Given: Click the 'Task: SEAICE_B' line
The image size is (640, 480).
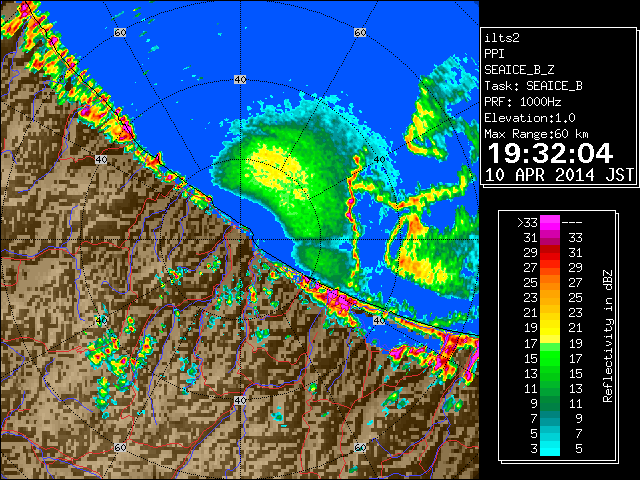Looking at the screenshot, I should pos(533,86).
